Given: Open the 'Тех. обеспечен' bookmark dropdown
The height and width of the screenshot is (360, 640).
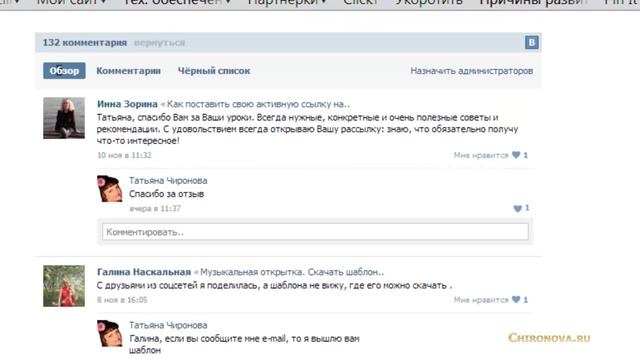Looking at the screenshot, I should [177, 2].
